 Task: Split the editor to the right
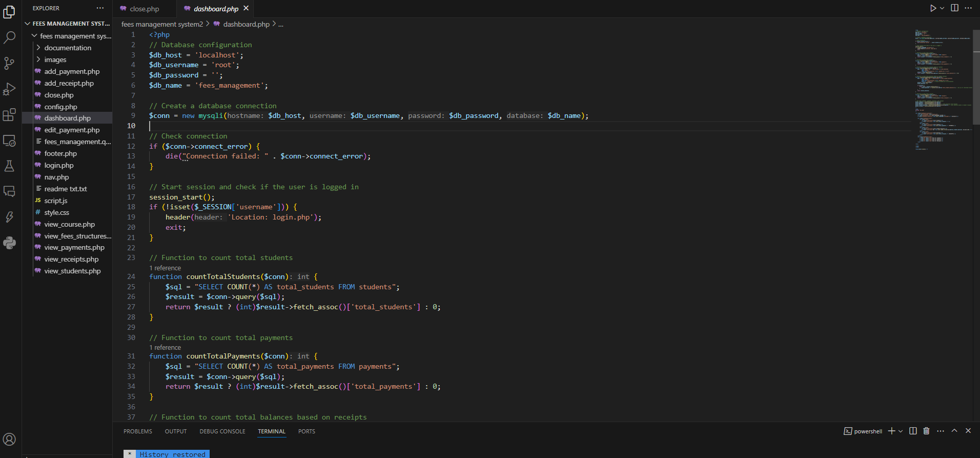pyautogui.click(x=954, y=8)
